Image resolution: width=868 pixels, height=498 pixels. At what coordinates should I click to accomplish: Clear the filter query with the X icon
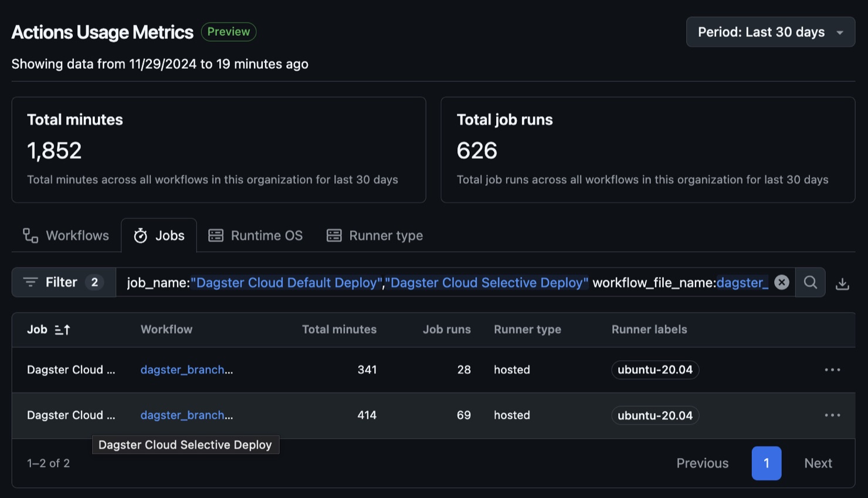tap(782, 282)
